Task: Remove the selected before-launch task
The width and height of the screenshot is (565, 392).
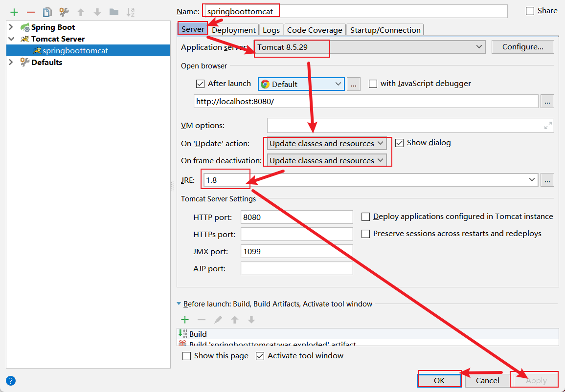Action: click(x=202, y=320)
